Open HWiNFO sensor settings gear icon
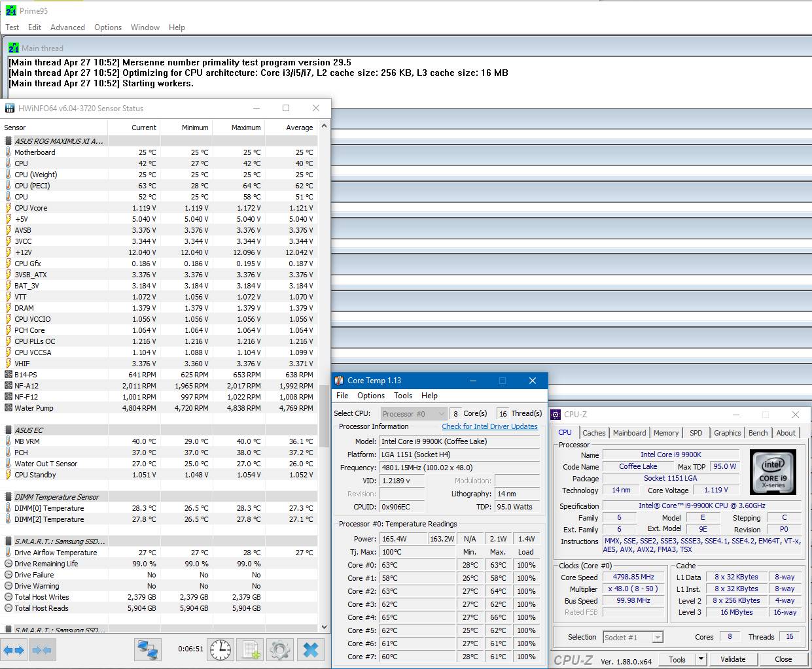 coord(280,650)
